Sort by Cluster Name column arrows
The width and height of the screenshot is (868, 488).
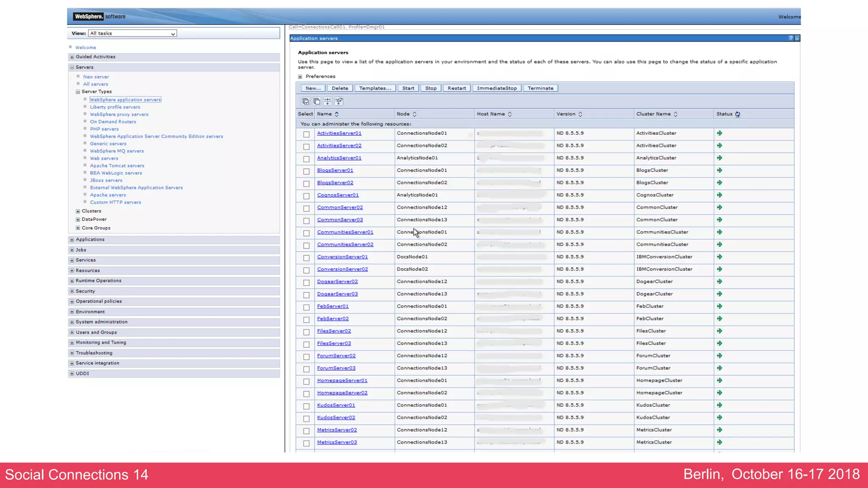tap(676, 114)
